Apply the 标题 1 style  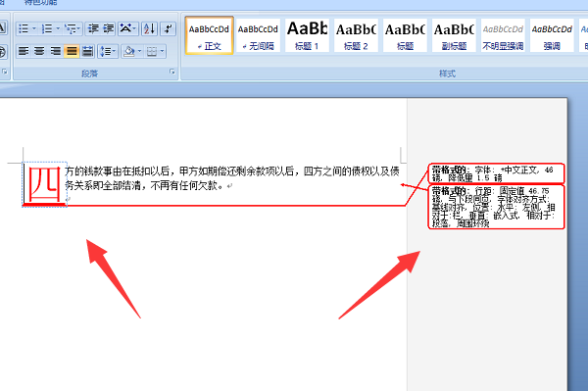tap(307, 35)
